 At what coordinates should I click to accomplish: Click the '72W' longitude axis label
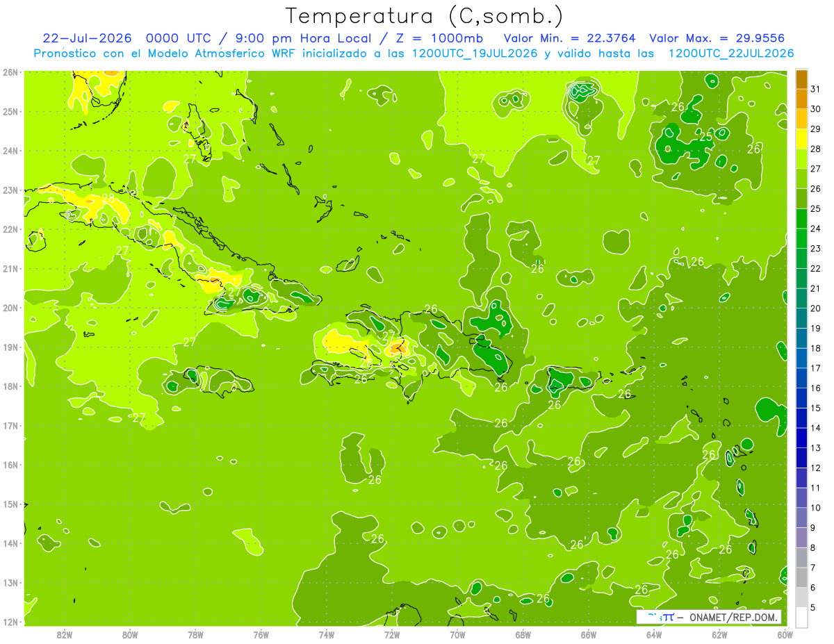pyautogui.click(x=392, y=634)
